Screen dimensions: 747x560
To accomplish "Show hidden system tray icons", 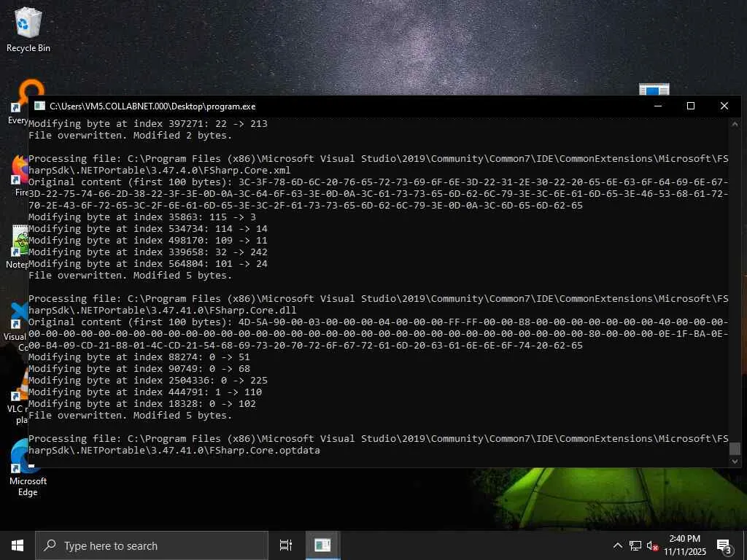I will (617, 545).
